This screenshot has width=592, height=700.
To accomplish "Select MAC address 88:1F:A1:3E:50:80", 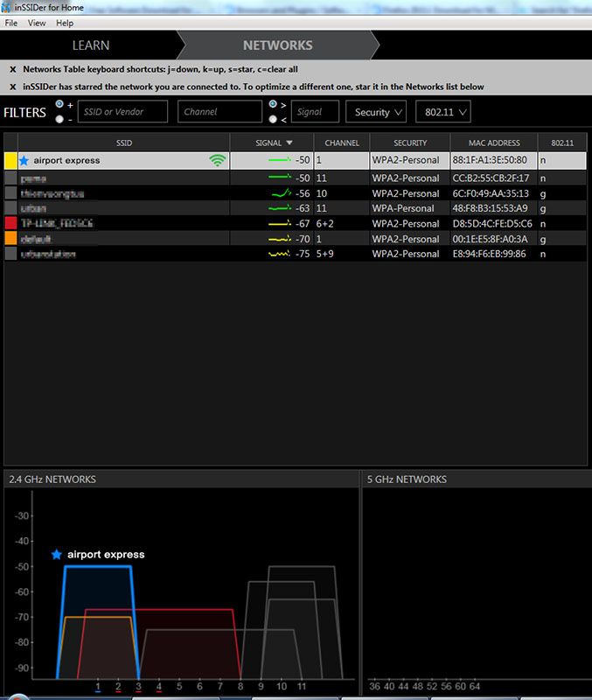I will coord(490,160).
